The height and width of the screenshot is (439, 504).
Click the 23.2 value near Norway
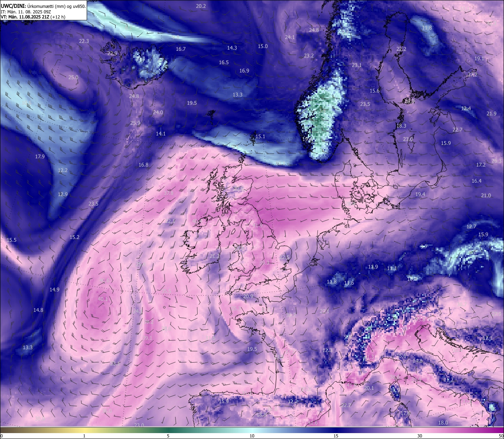(309, 56)
